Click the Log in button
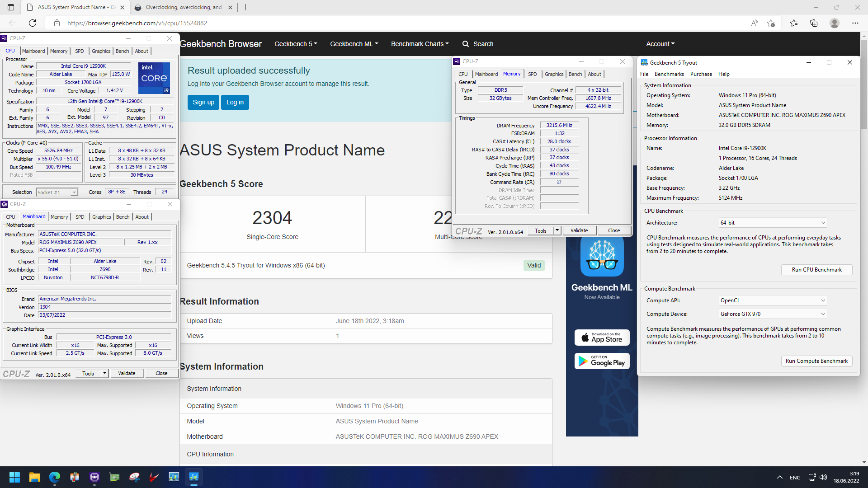 coord(235,102)
